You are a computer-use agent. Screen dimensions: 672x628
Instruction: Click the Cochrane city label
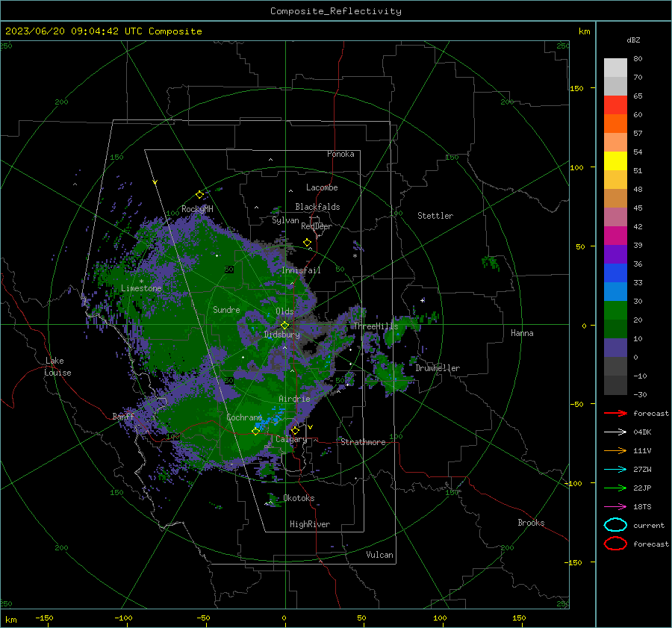pyautogui.click(x=244, y=417)
